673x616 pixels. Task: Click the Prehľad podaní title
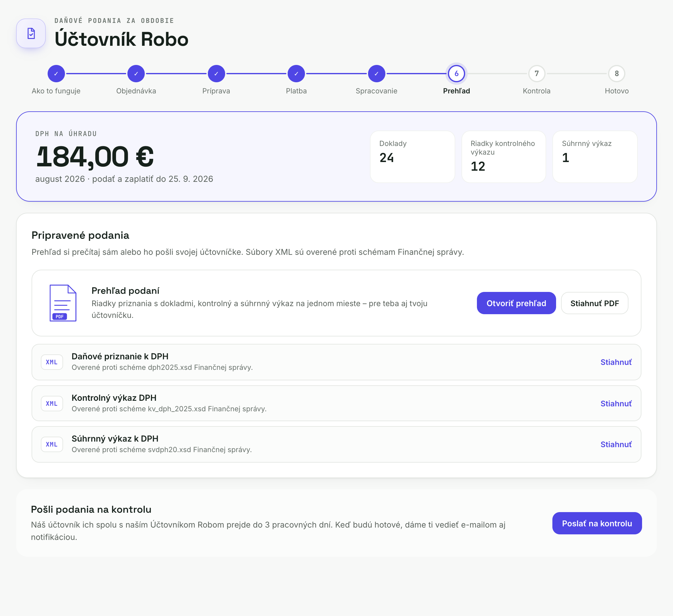(x=126, y=291)
